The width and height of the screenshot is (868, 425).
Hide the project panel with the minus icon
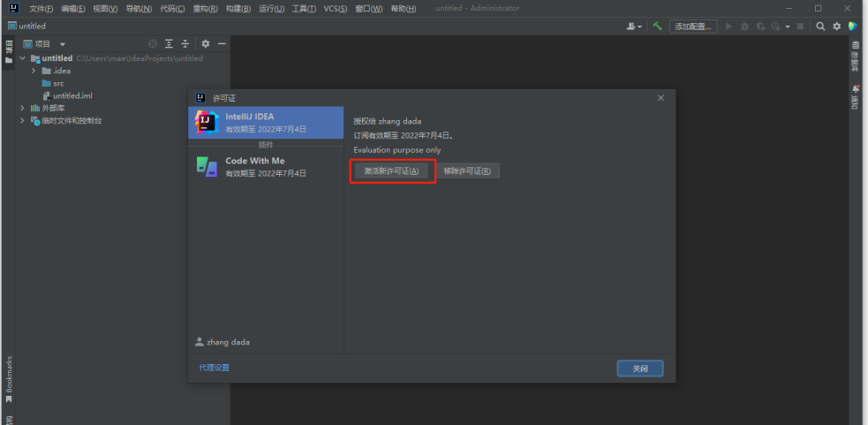tap(222, 44)
